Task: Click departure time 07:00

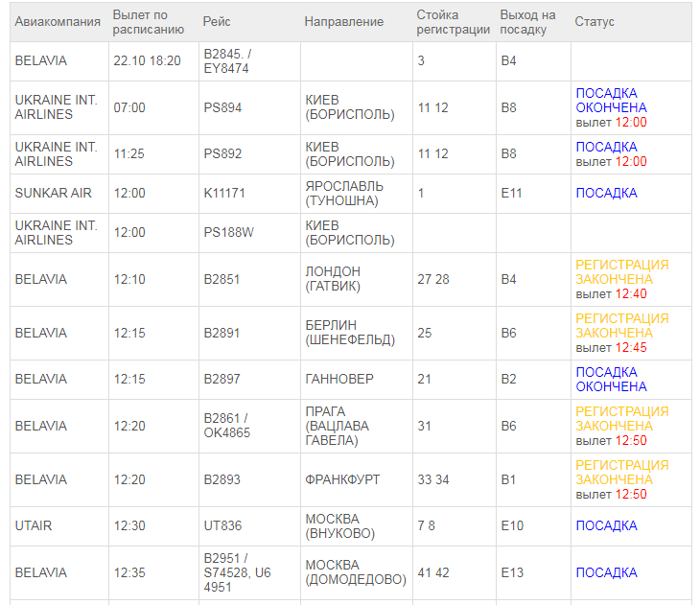Action: pos(129,107)
